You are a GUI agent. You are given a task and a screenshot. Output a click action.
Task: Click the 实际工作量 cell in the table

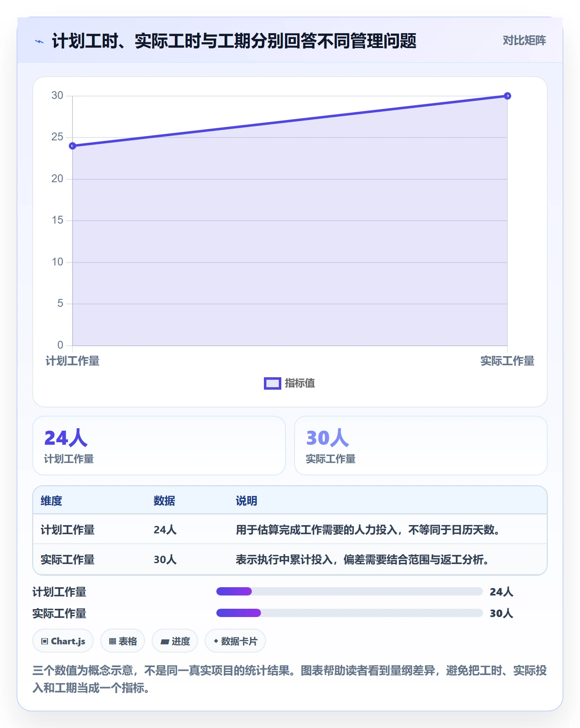pos(68,560)
